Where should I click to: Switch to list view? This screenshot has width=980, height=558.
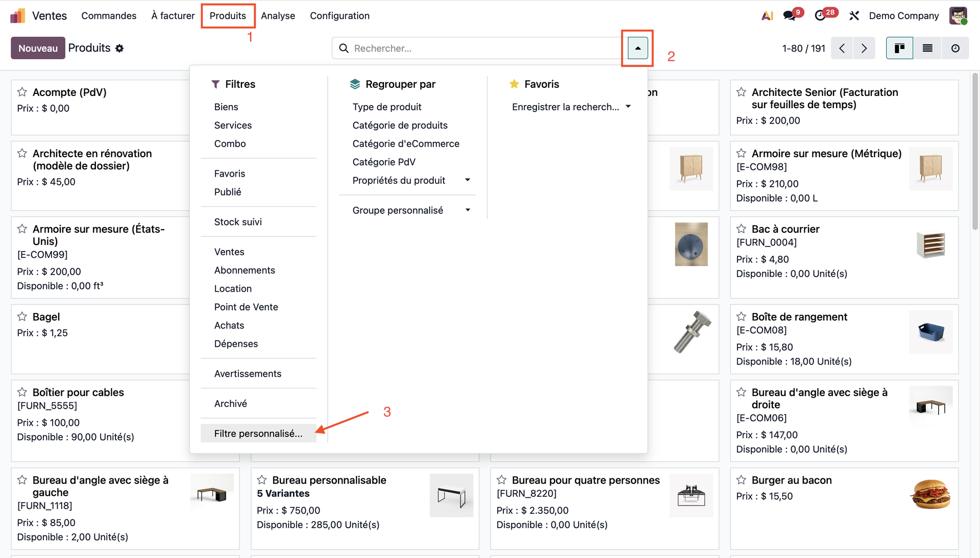927,48
